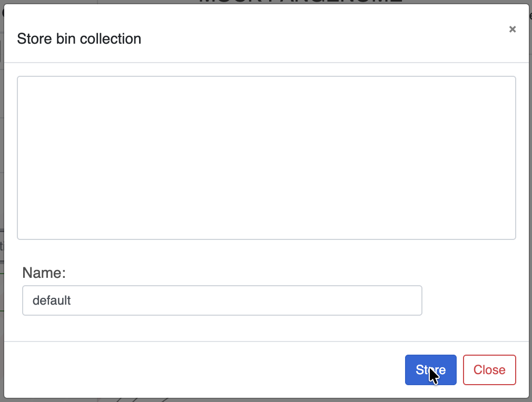Image resolution: width=532 pixels, height=402 pixels.
Task: Click empty footer area left of Store
Action: click(211, 370)
